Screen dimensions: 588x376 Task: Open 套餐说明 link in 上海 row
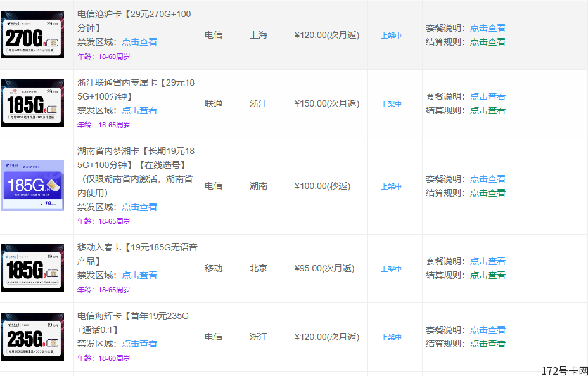488,28
